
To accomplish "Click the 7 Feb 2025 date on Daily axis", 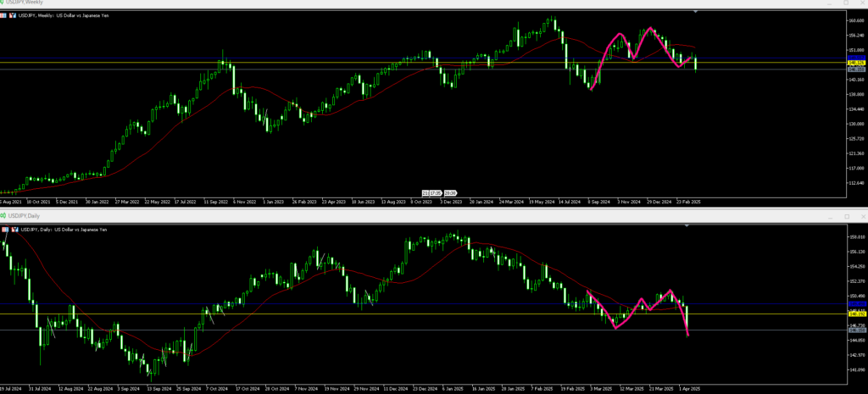I will tap(542, 388).
